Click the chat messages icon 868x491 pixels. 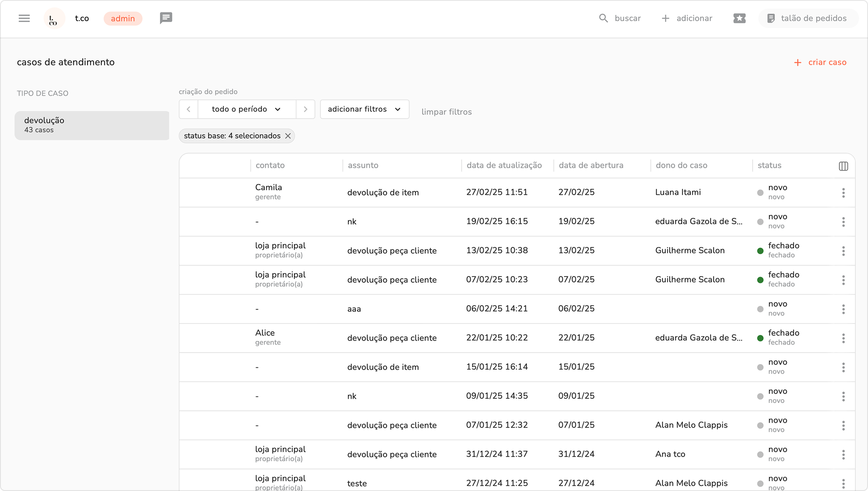[x=166, y=18]
